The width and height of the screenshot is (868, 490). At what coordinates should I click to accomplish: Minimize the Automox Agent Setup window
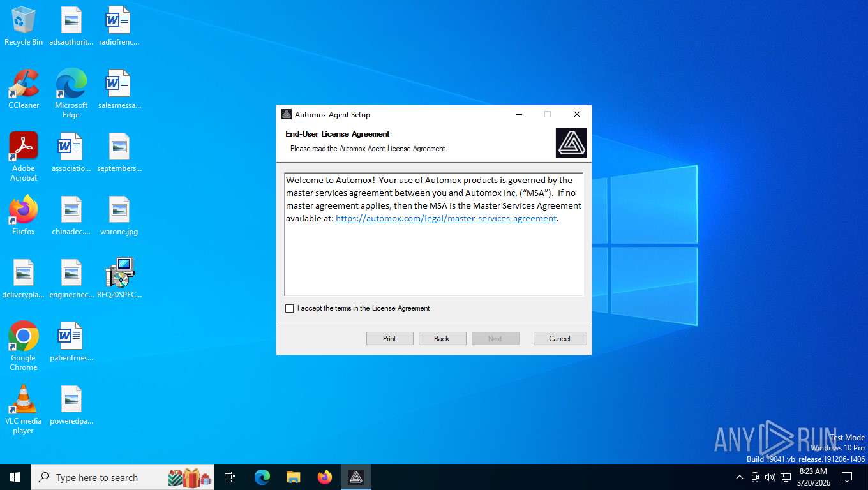coord(519,114)
